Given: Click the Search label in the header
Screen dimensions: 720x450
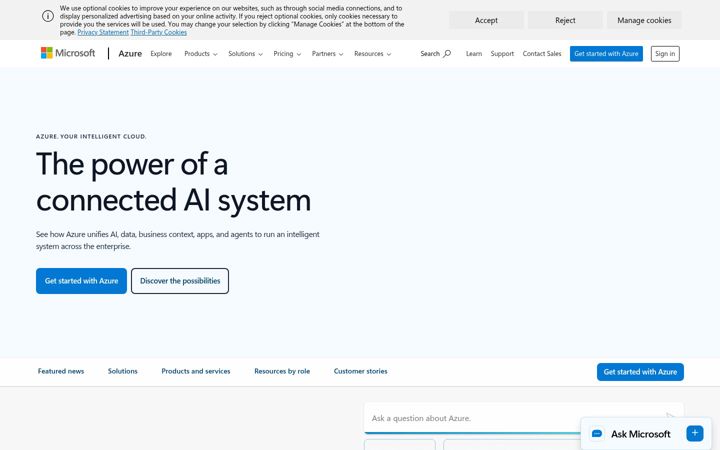Looking at the screenshot, I should [x=430, y=54].
